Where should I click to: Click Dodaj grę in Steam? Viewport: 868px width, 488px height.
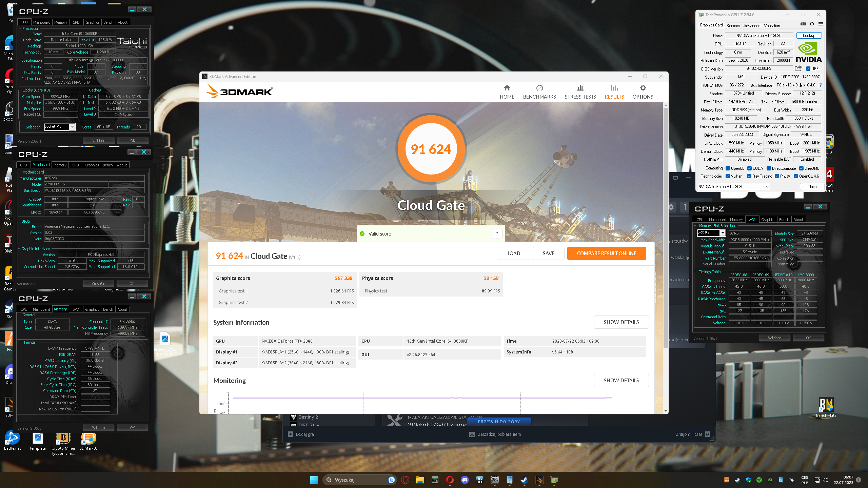301,434
